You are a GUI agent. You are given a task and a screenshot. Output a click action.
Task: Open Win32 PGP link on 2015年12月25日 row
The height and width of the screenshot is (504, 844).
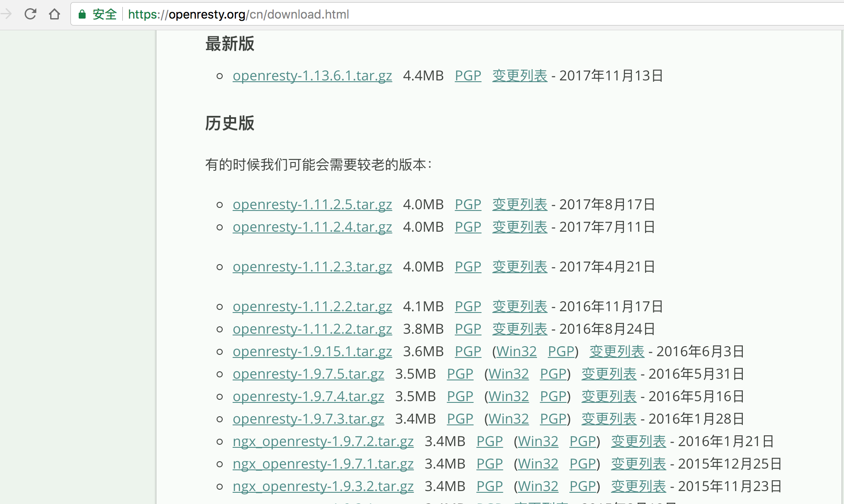tap(582, 464)
